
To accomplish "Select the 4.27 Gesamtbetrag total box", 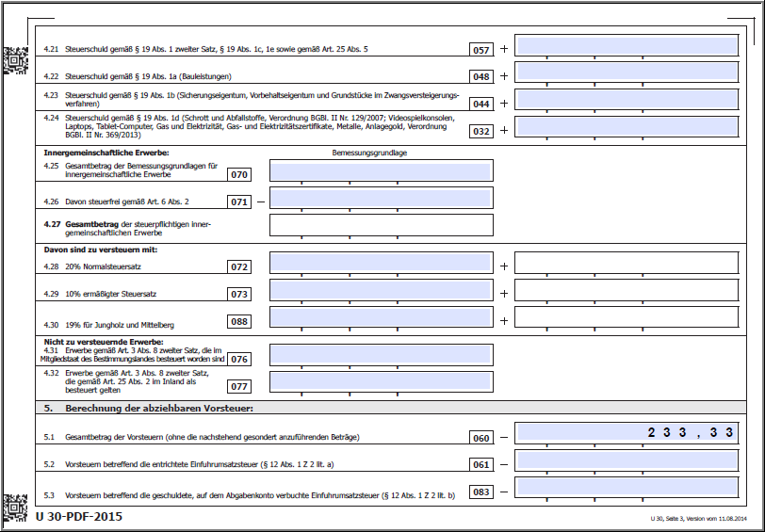I will (x=381, y=226).
